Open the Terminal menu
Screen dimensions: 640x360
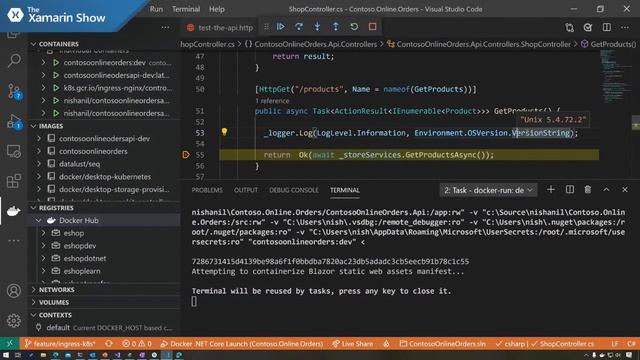point(186,9)
